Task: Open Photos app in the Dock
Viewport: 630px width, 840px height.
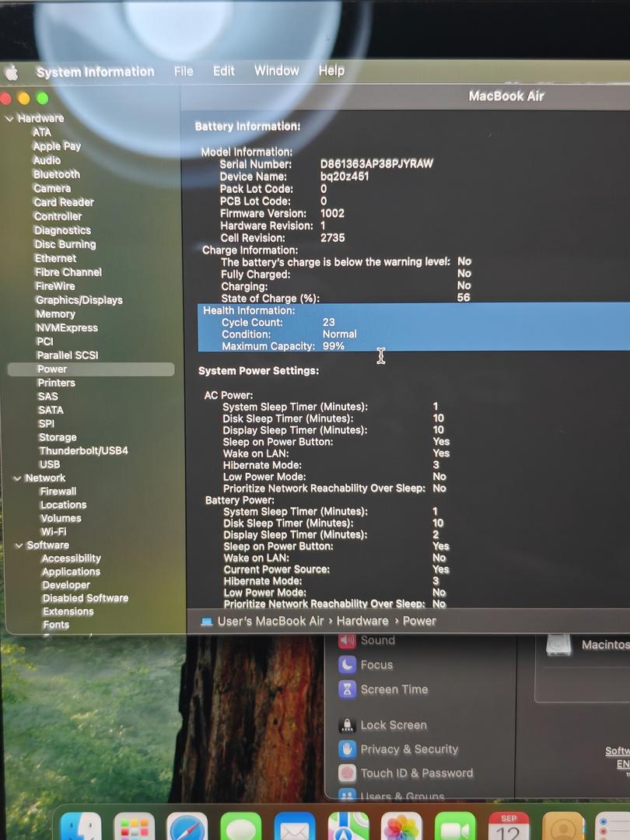Action: click(x=401, y=827)
